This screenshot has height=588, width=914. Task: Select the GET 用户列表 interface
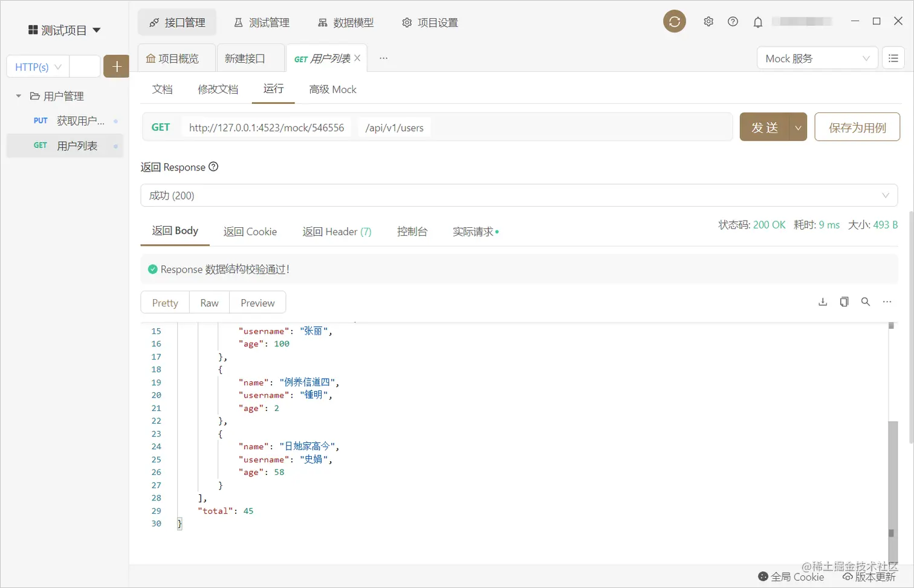(65, 146)
